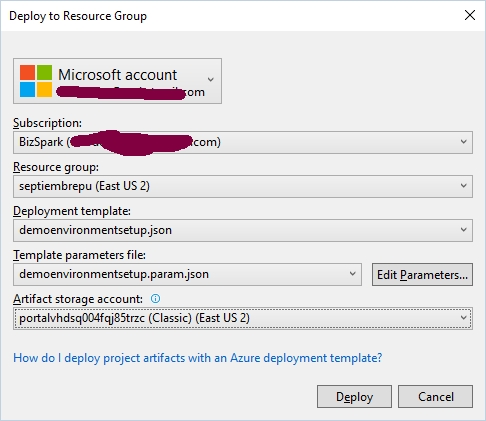Expand the Artifact storage account dropdown

243,318
